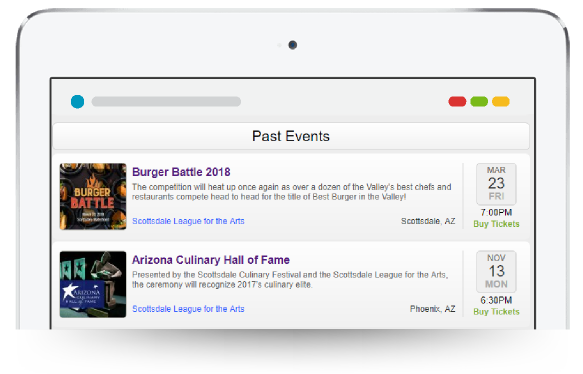The height and width of the screenshot is (374, 583).
Task: Select the Past Events header bar
Action: 291,136
